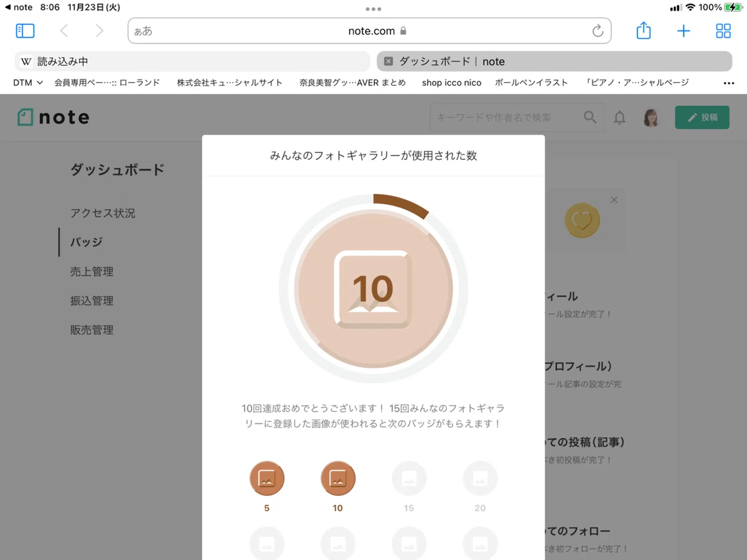Reload the note.com page
747x560 pixels.
click(x=598, y=31)
